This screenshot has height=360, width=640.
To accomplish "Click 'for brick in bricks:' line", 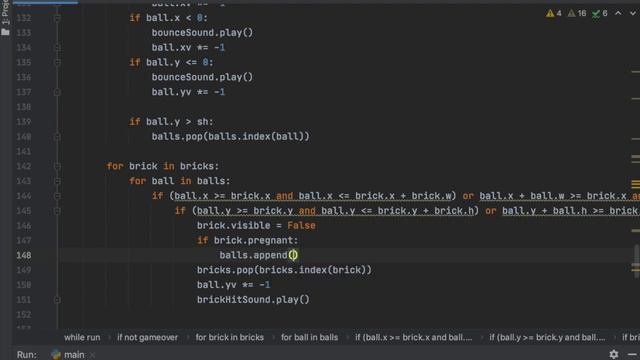I will pyautogui.click(x=163, y=166).
